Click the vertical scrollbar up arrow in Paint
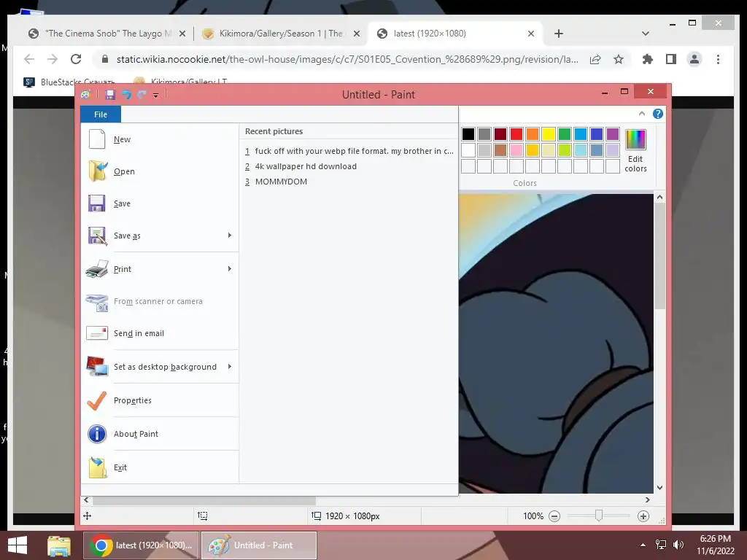Screen dimensions: 747x560 pos(659,197)
